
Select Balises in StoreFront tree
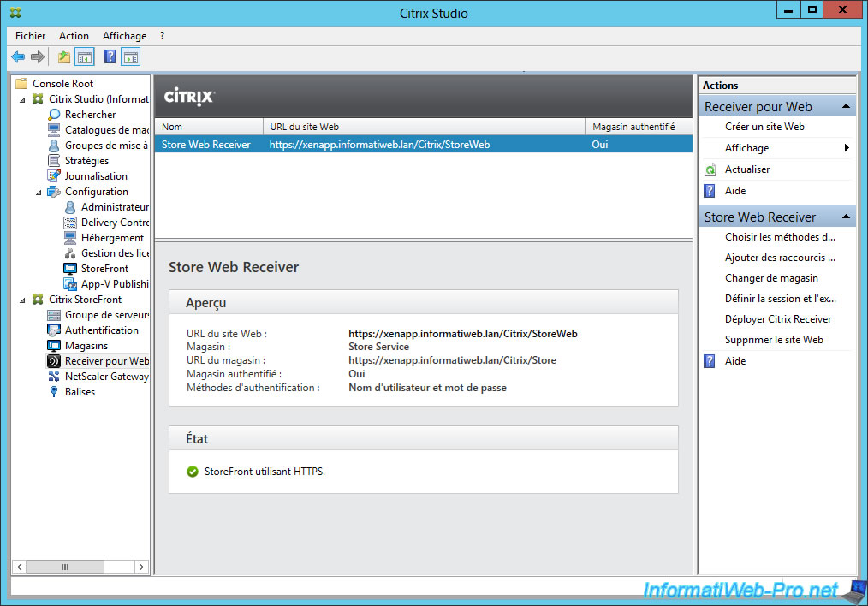pos(80,392)
